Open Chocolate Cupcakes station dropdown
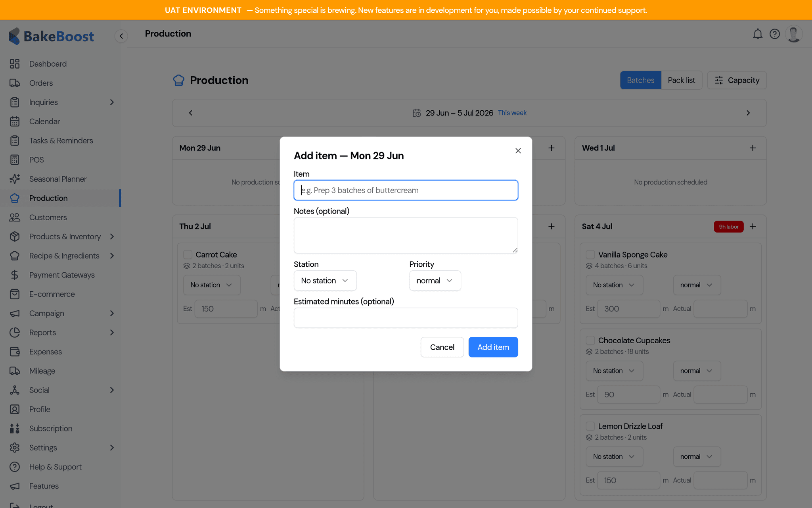Viewport: 812px width, 508px height. [614, 371]
